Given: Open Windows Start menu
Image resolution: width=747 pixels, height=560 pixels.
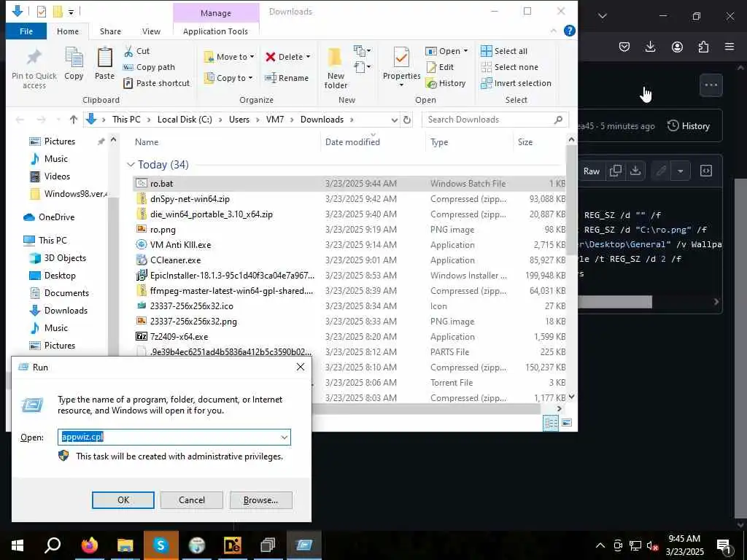Looking at the screenshot, I should (x=18, y=545).
